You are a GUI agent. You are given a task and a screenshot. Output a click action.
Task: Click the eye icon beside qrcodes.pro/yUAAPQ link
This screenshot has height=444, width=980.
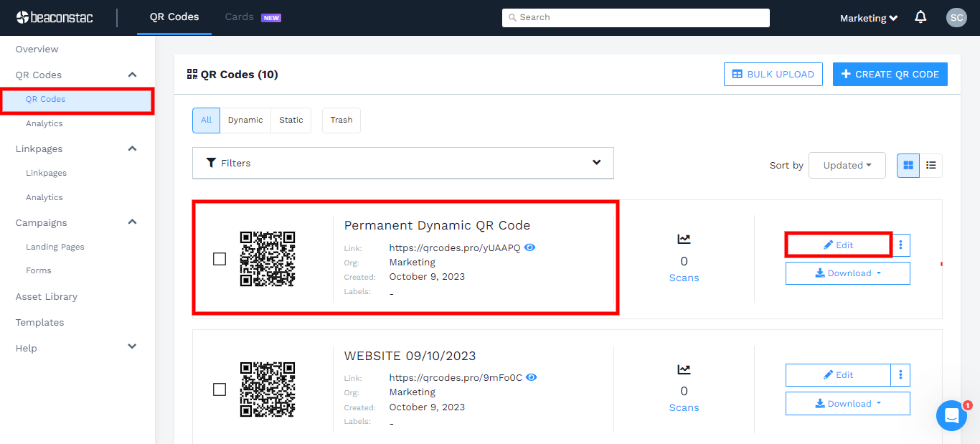530,247
